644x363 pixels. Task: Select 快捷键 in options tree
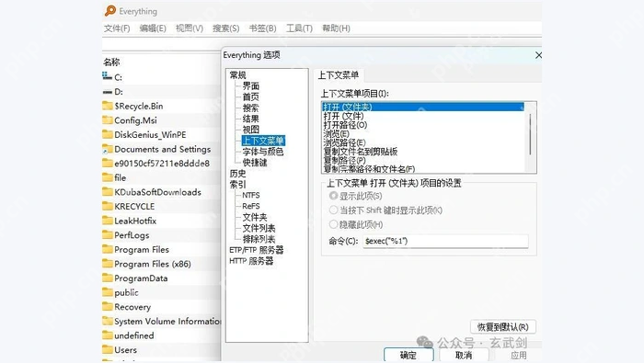[255, 163]
